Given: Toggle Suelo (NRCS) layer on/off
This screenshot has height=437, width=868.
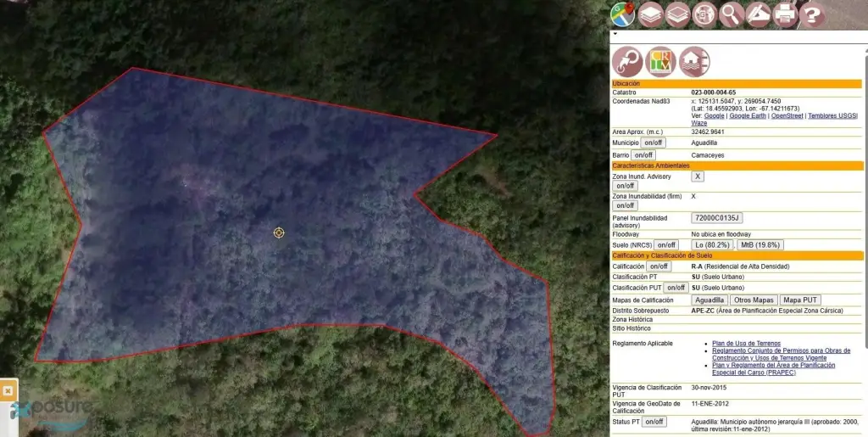Looking at the screenshot, I should click(x=665, y=245).
